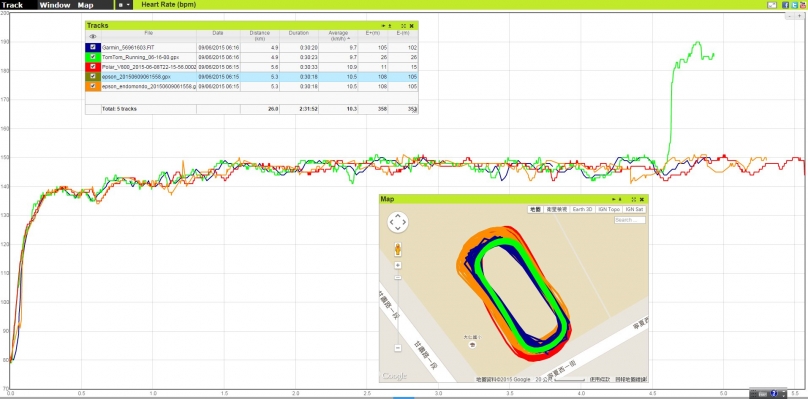The image size is (808, 399).
Task: Uncheck the epson_20150609061558.gpx track checkbox
Action: click(93, 76)
